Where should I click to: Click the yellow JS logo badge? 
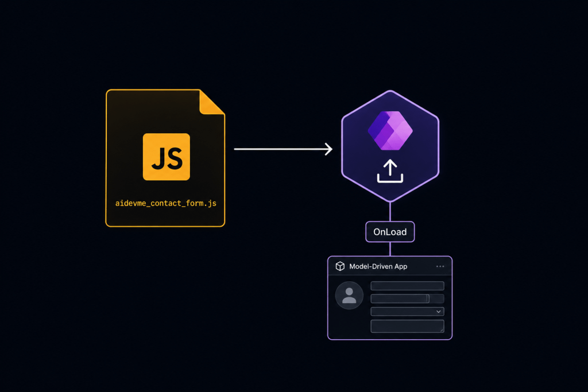click(x=166, y=157)
